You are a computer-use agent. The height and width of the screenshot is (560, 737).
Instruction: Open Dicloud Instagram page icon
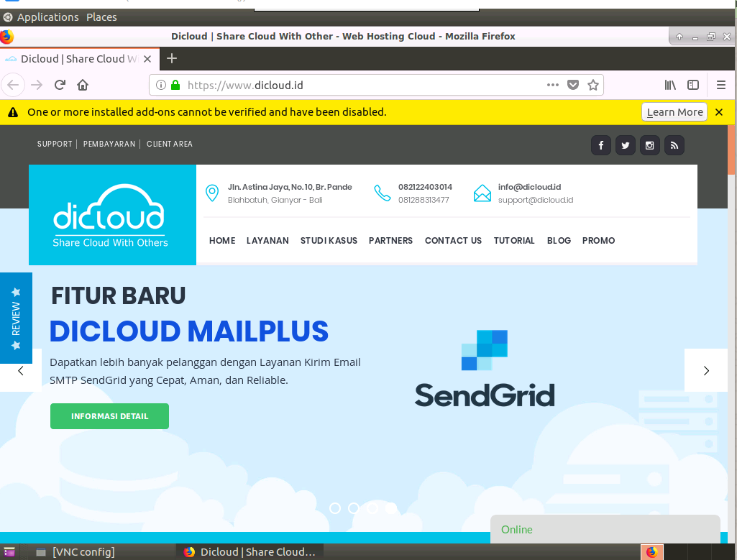pos(649,145)
